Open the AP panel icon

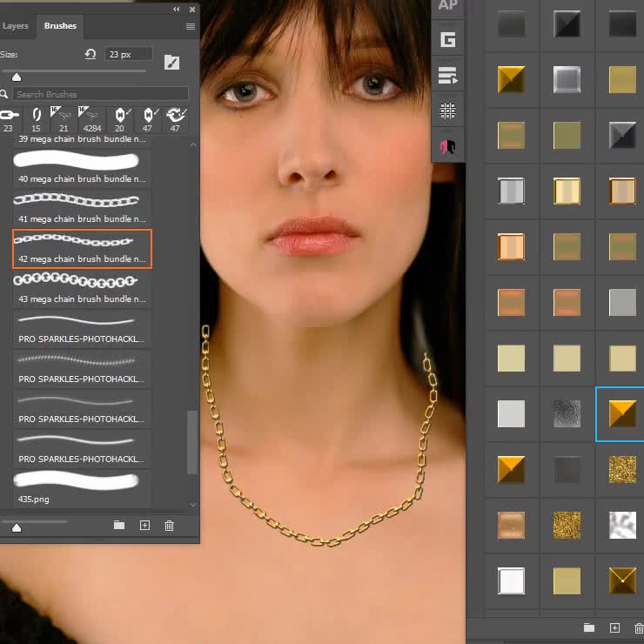[447, 6]
